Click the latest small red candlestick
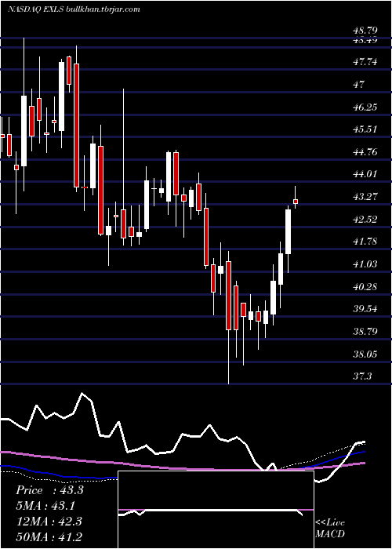 pyautogui.click(x=296, y=202)
